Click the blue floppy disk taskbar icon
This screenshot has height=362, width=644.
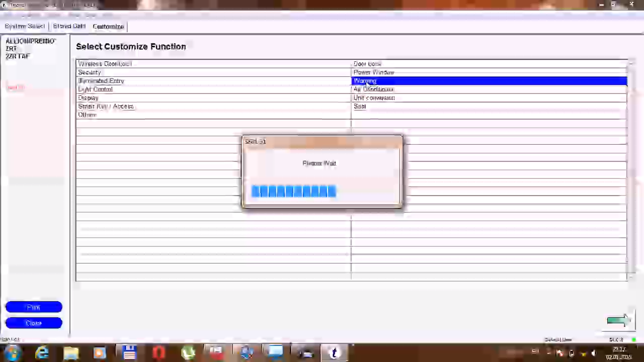click(129, 353)
